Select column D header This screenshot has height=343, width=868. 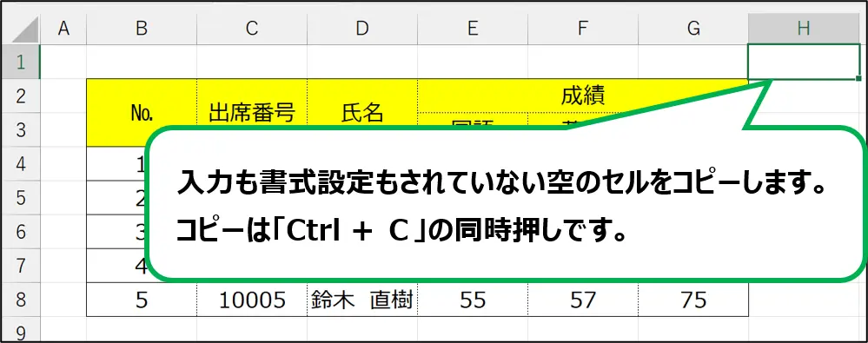[x=362, y=30]
